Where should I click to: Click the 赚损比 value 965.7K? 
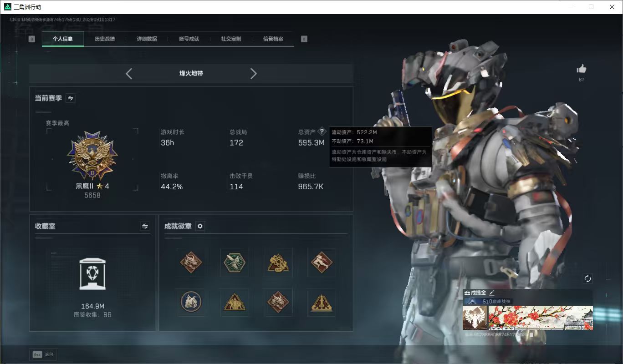click(311, 187)
